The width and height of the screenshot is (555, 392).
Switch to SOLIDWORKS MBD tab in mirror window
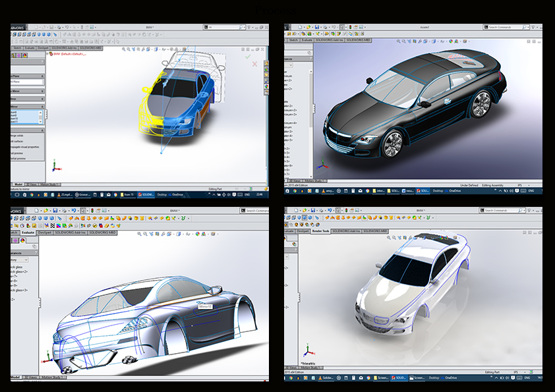pos(90,47)
